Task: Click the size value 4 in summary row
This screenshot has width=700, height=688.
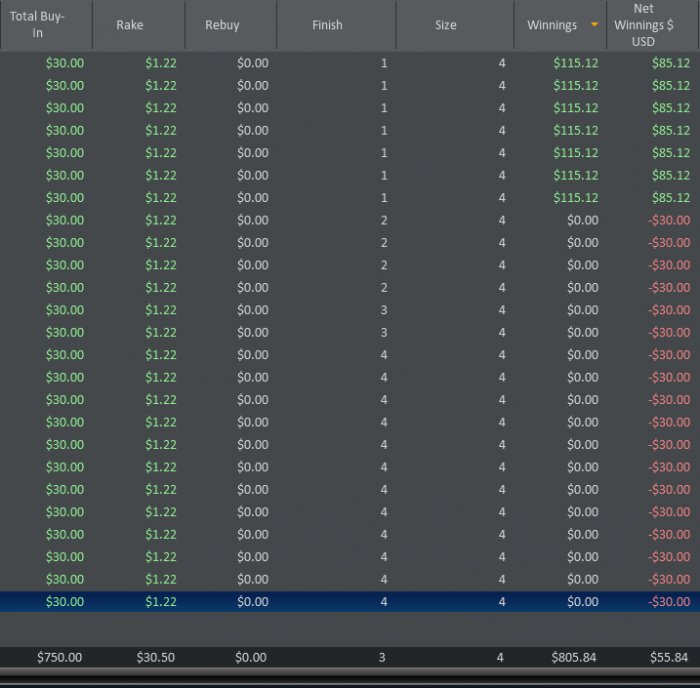Action: point(500,657)
